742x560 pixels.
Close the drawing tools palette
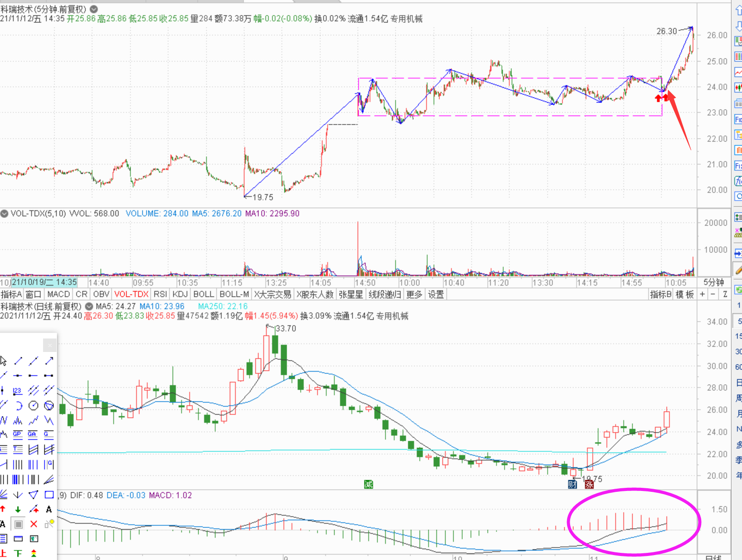point(50,345)
